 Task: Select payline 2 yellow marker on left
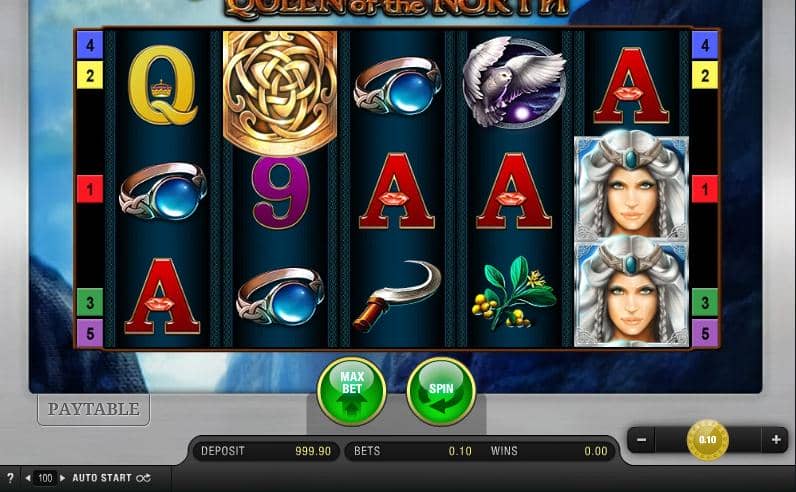[90, 75]
